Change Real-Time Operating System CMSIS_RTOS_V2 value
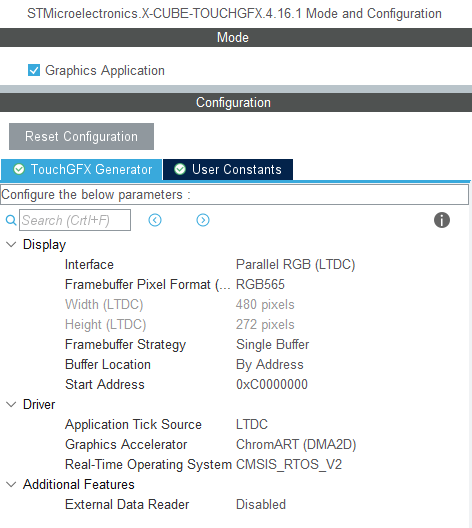This screenshot has width=472, height=528. pyautogui.click(x=289, y=465)
